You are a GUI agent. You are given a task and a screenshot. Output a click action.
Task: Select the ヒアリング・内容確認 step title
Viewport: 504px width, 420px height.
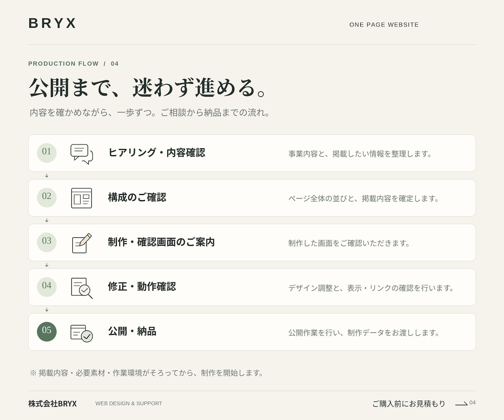tap(157, 153)
